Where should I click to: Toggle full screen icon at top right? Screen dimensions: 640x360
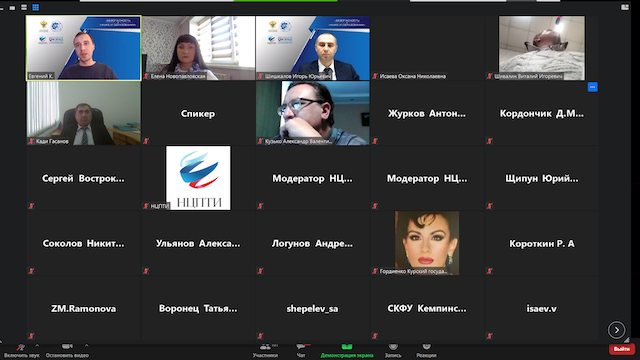tap(624, 7)
